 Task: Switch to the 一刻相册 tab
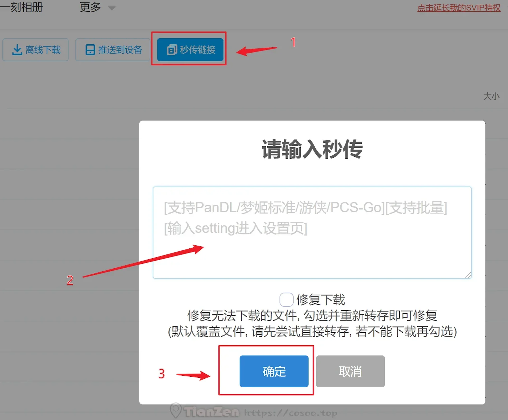tap(21, 7)
